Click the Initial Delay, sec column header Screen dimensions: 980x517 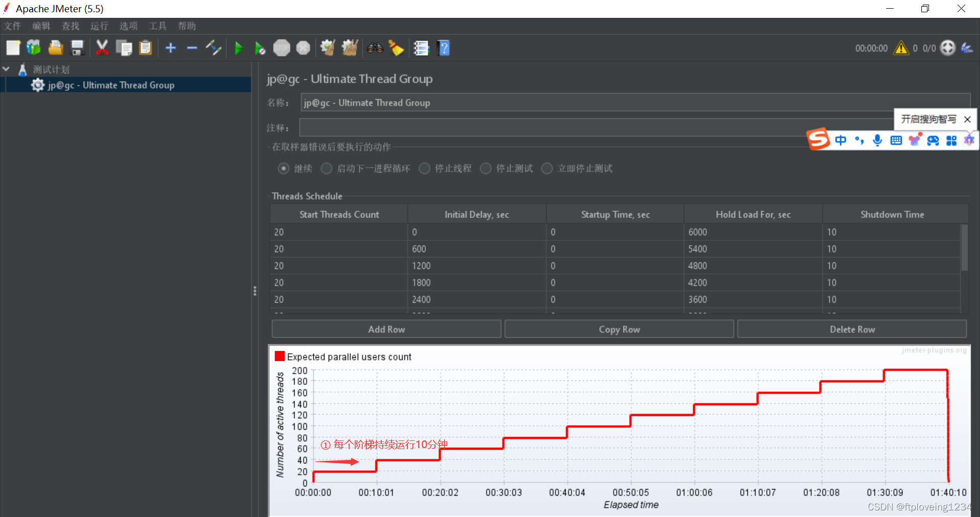[477, 214]
